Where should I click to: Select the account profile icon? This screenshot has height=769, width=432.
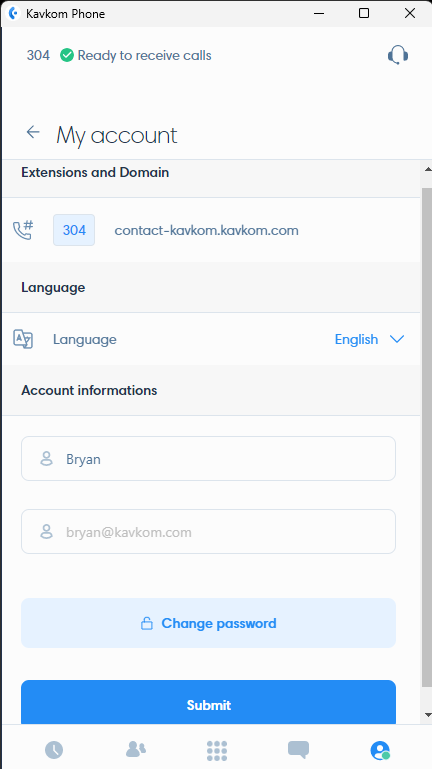click(380, 750)
